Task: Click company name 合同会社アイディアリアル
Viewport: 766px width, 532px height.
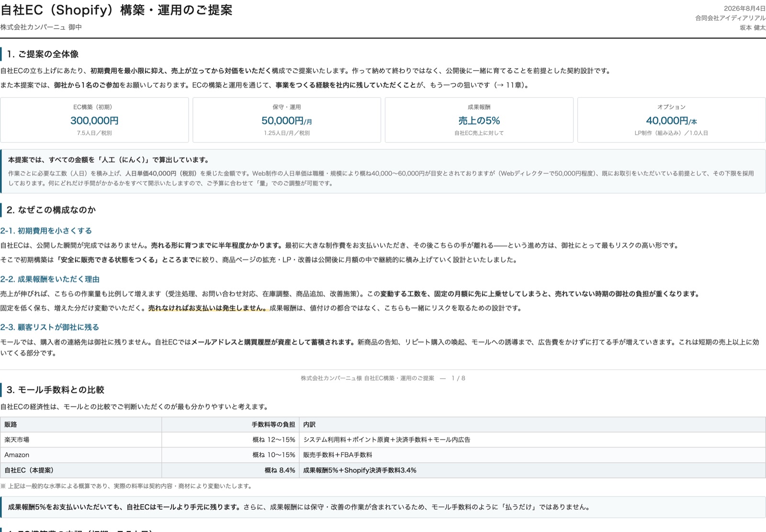Action: pyautogui.click(x=730, y=18)
